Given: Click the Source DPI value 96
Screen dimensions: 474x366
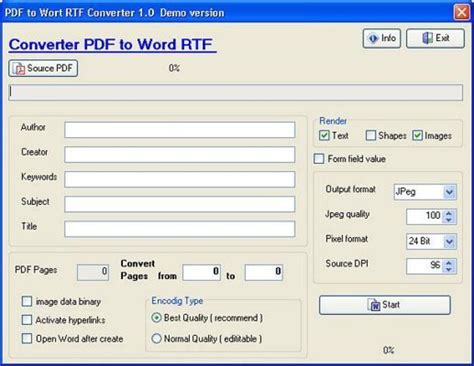Looking at the screenshot, I should (435, 265).
